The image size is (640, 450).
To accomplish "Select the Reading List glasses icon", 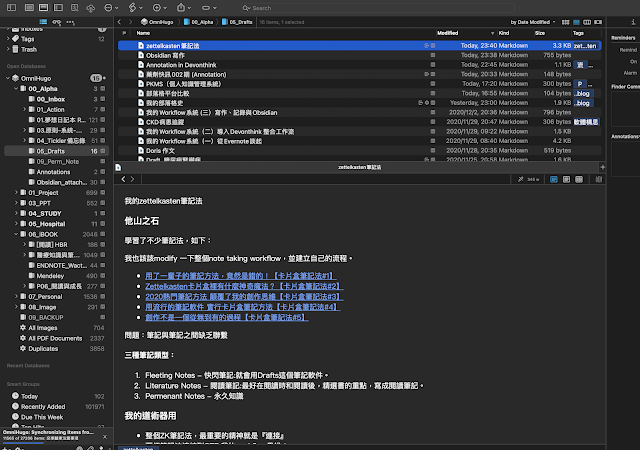I will pos(57,22).
